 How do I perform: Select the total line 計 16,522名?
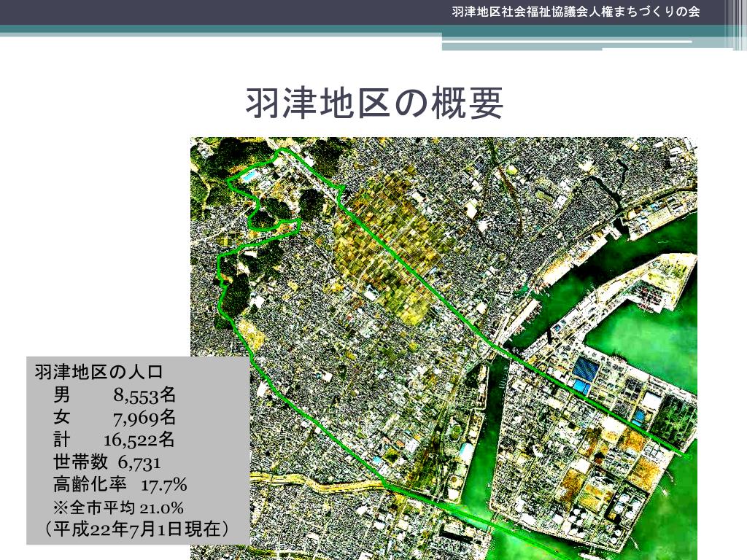114,440
